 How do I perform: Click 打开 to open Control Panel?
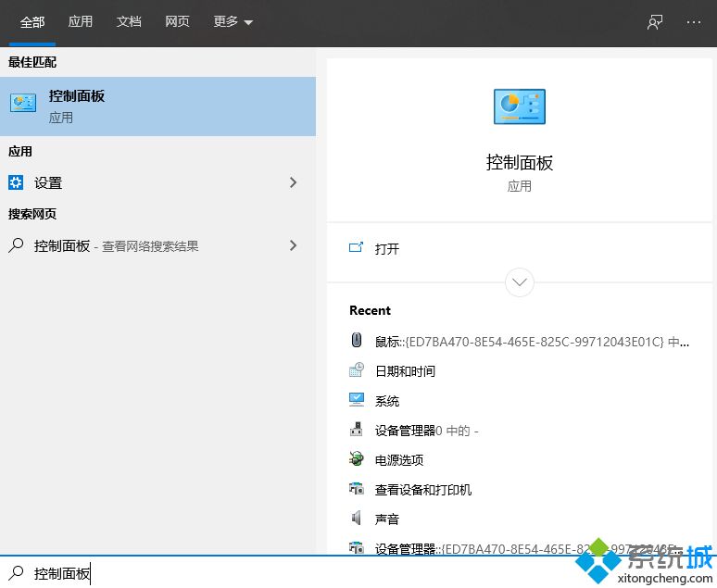[387, 249]
